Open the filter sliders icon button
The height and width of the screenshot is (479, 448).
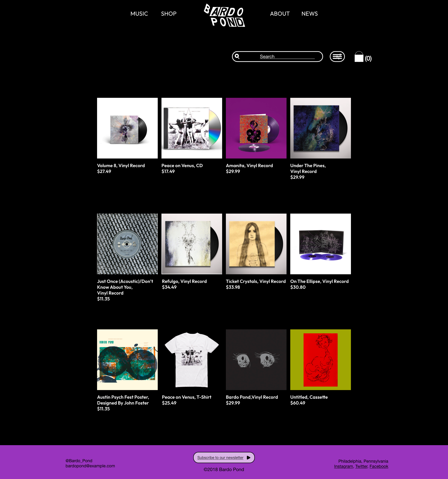click(337, 57)
